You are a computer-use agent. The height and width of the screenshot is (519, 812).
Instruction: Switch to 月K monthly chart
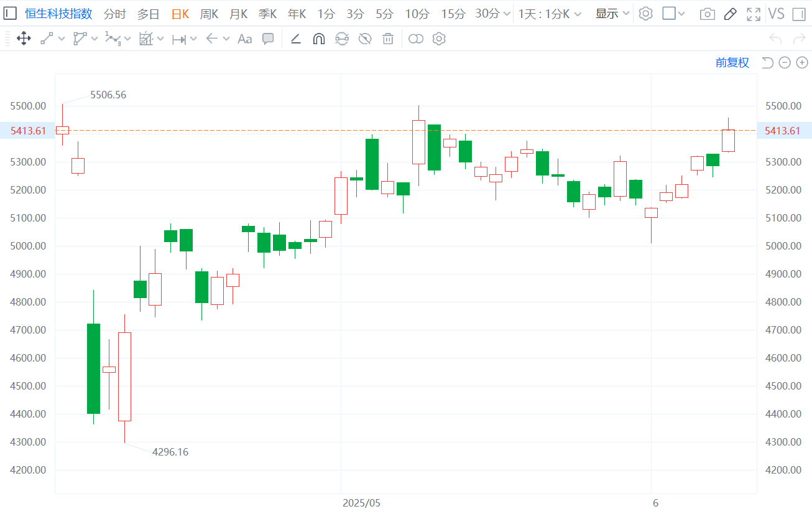tap(238, 14)
